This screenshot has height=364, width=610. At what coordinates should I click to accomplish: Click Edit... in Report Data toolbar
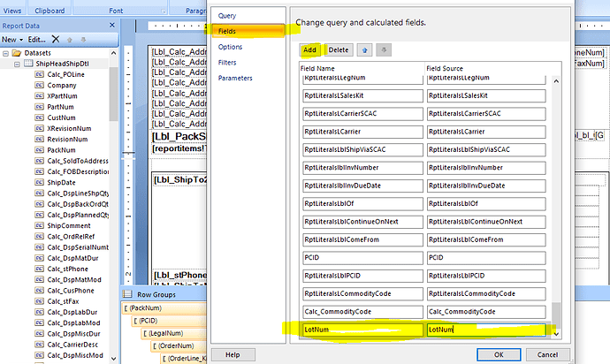point(36,39)
